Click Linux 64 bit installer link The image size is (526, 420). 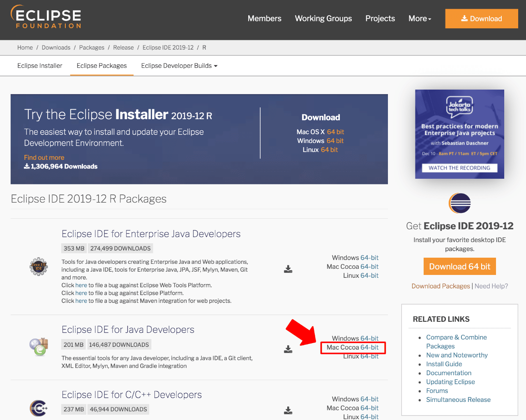coord(329,150)
